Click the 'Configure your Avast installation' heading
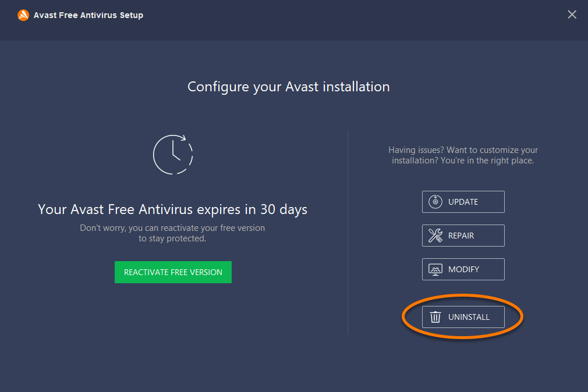The height and width of the screenshot is (392, 588). pos(289,87)
